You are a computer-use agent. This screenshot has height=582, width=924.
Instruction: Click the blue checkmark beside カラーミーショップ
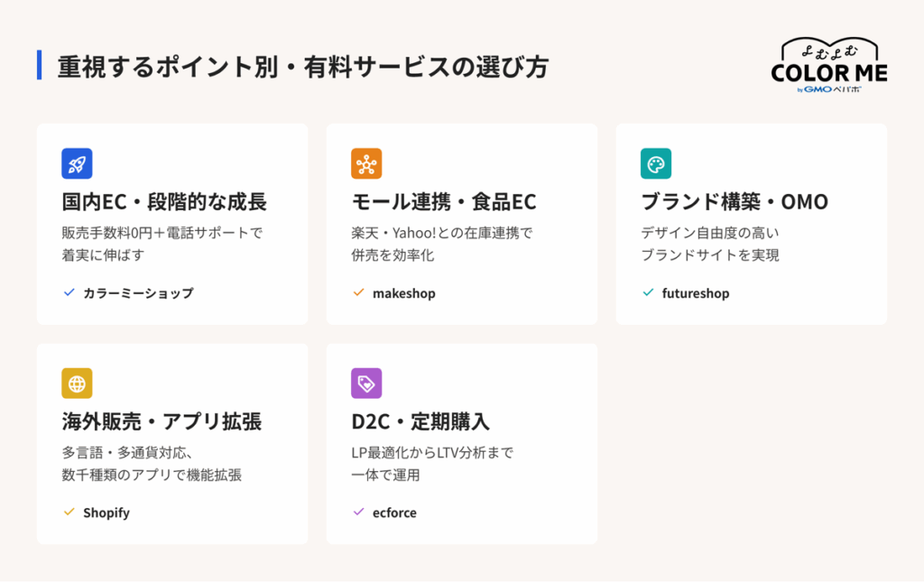point(69,292)
